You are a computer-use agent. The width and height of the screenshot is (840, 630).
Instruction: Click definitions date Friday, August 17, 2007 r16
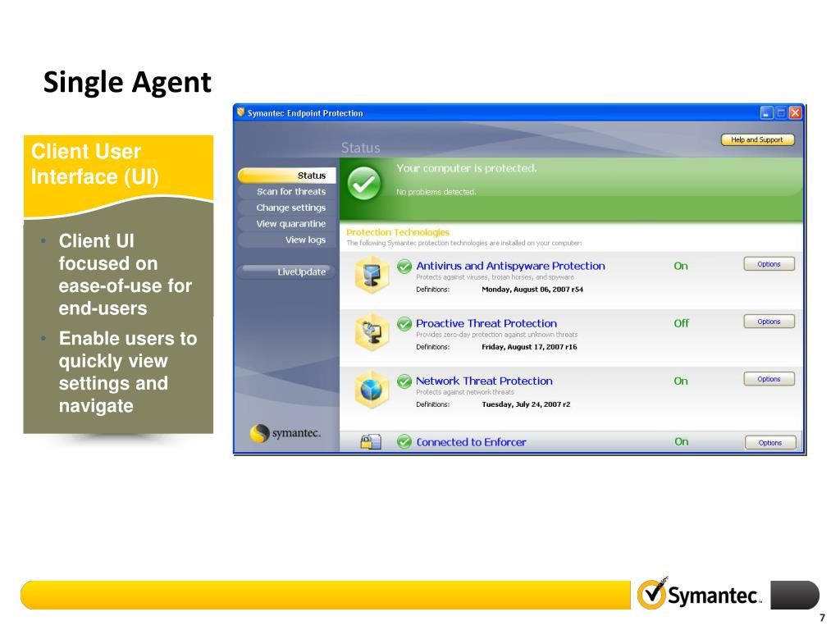[x=529, y=347]
